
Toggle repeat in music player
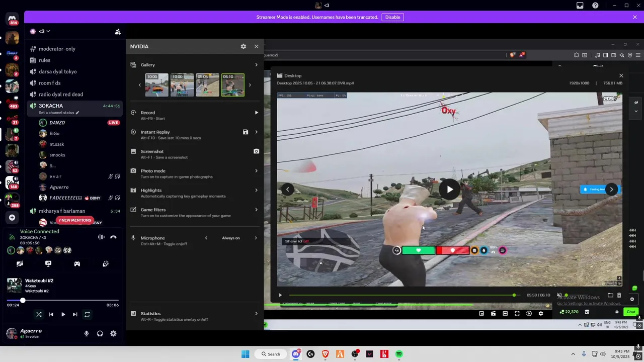pyautogui.click(x=87, y=314)
